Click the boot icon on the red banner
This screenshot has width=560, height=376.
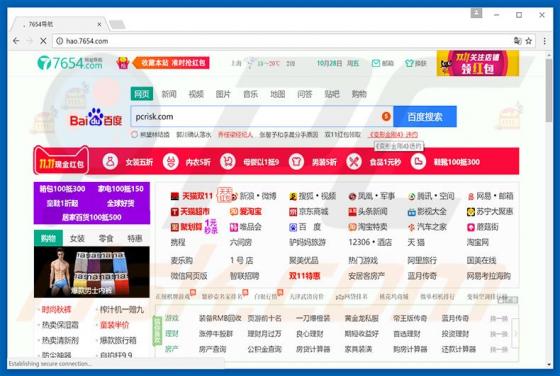(x=418, y=162)
